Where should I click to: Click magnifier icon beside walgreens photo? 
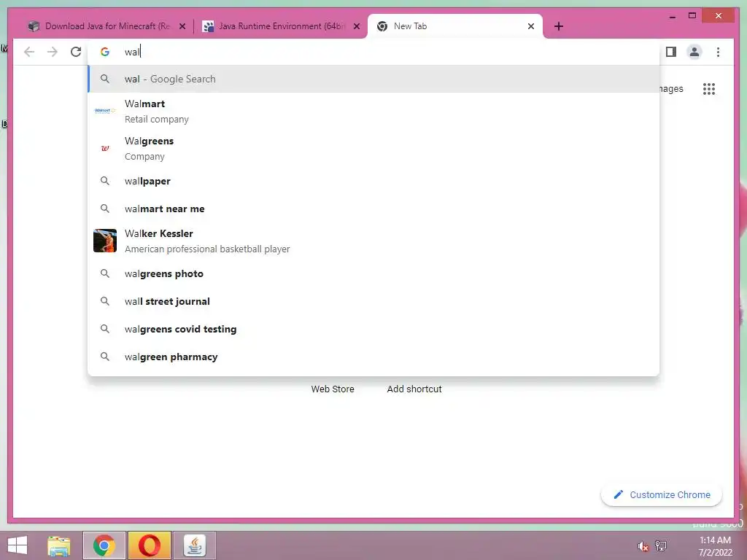105,273
